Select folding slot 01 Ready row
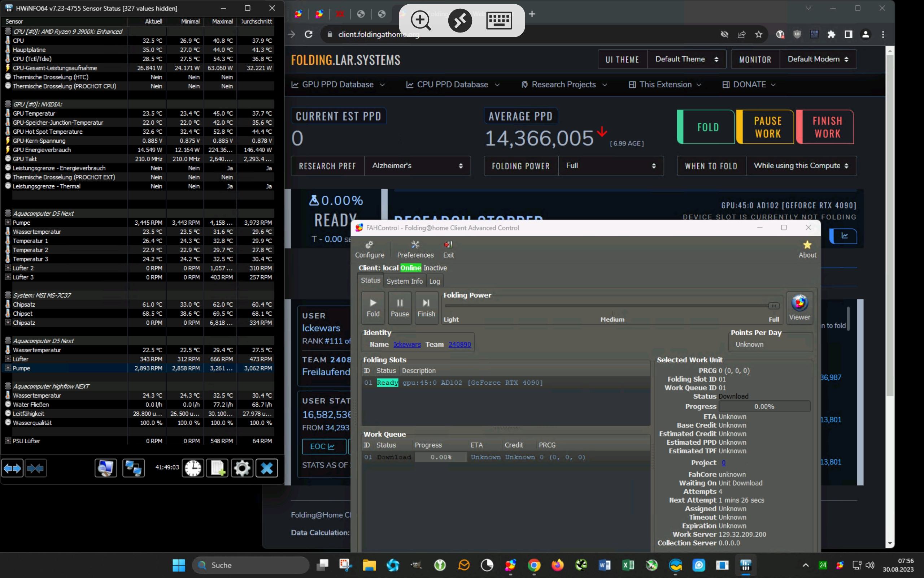The width and height of the screenshot is (924, 578). (x=506, y=383)
